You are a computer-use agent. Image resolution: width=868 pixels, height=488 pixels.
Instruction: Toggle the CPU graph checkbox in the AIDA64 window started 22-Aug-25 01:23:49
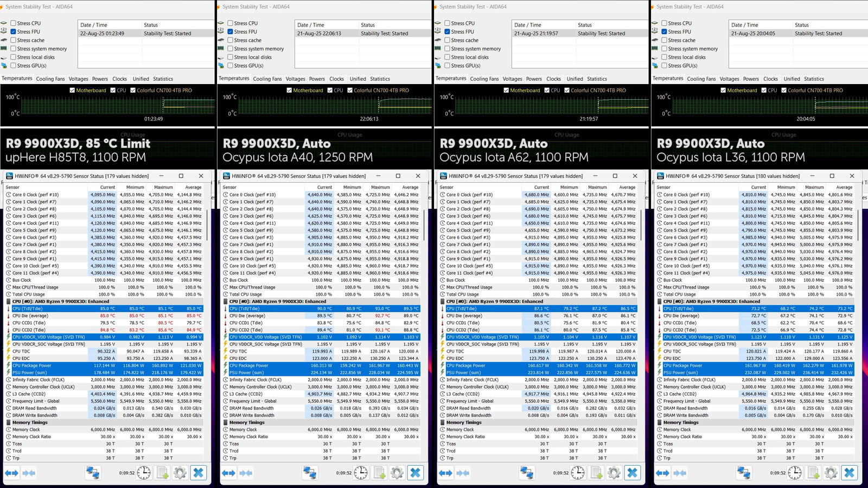click(x=113, y=91)
